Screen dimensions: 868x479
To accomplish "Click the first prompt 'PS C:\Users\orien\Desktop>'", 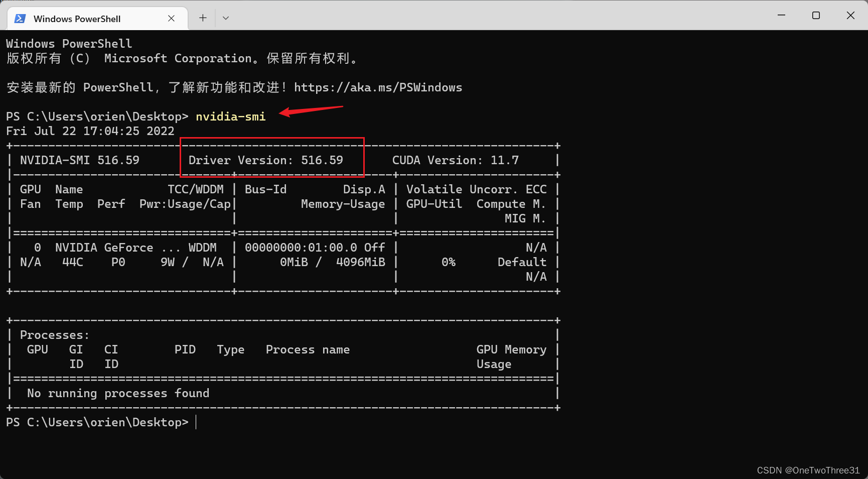I will pos(97,116).
